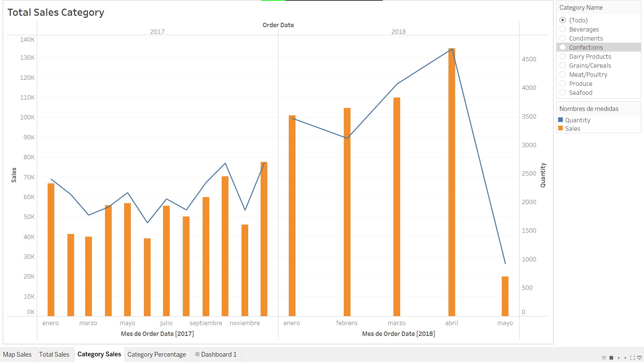Pick Dairy Products filter option

tap(563, 56)
